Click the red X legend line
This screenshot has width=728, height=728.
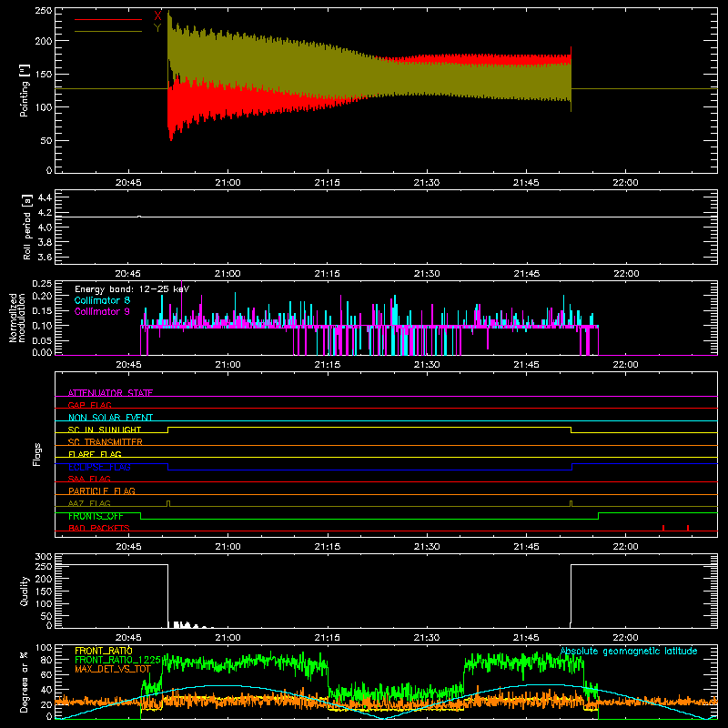[x=108, y=19]
